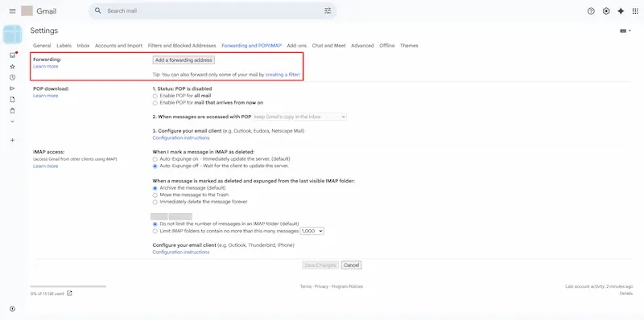Open Snoozed clock icon in sidebar
The image size is (644, 320).
tap(12, 77)
